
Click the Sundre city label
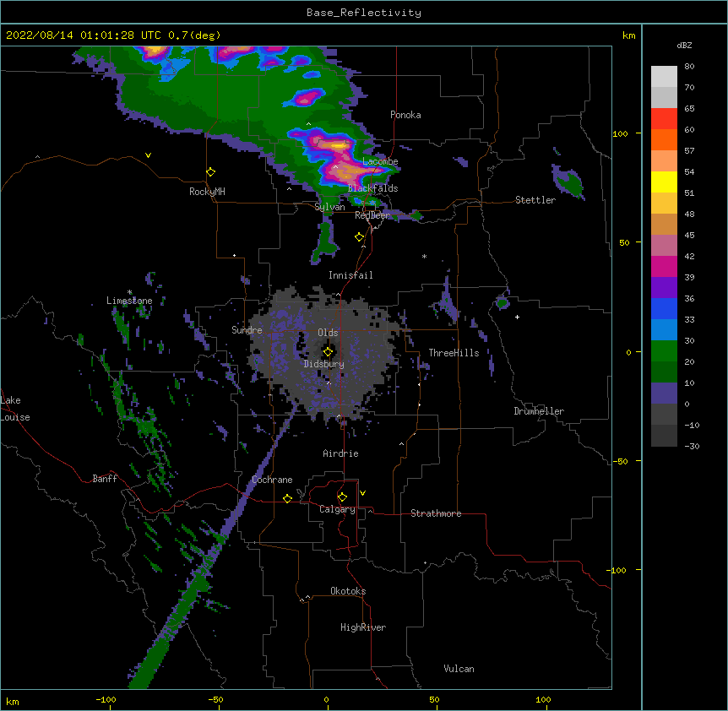[x=247, y=330]
